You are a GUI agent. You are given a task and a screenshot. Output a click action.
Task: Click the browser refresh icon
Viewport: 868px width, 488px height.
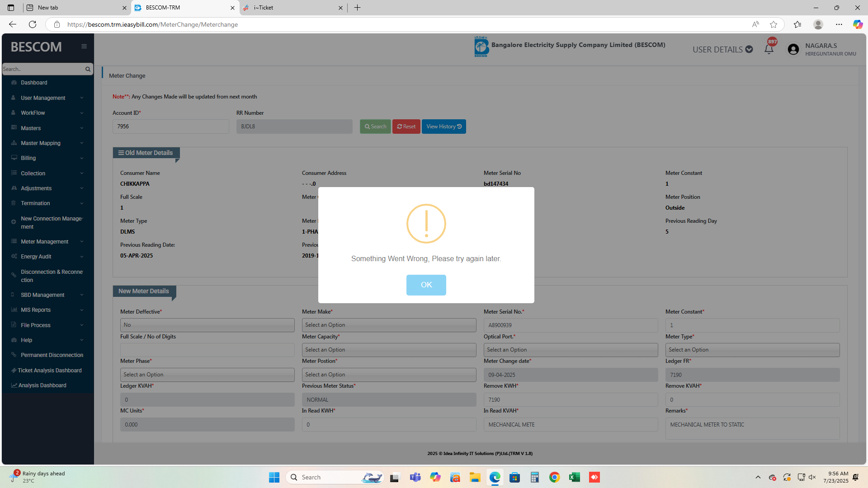click(x=33, y=24)
